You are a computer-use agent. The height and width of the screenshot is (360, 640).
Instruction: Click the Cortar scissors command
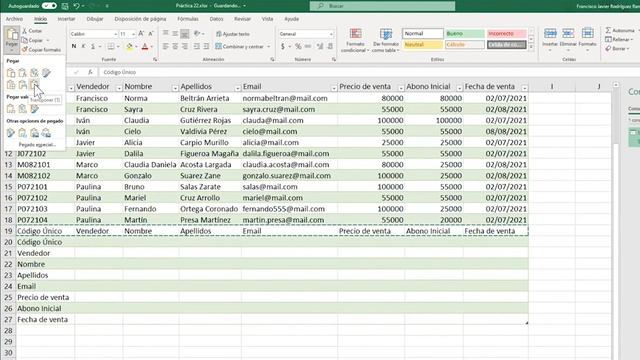[32, 31]
